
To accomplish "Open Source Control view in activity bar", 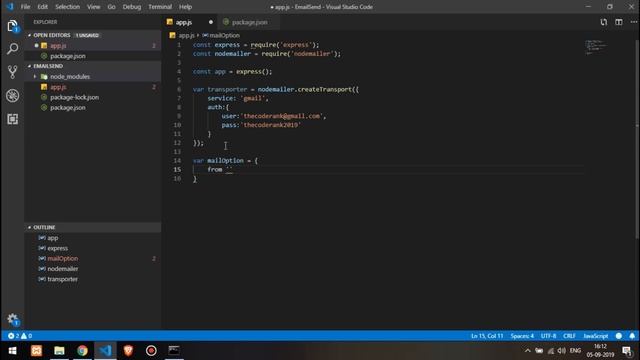I will (12, 72).
